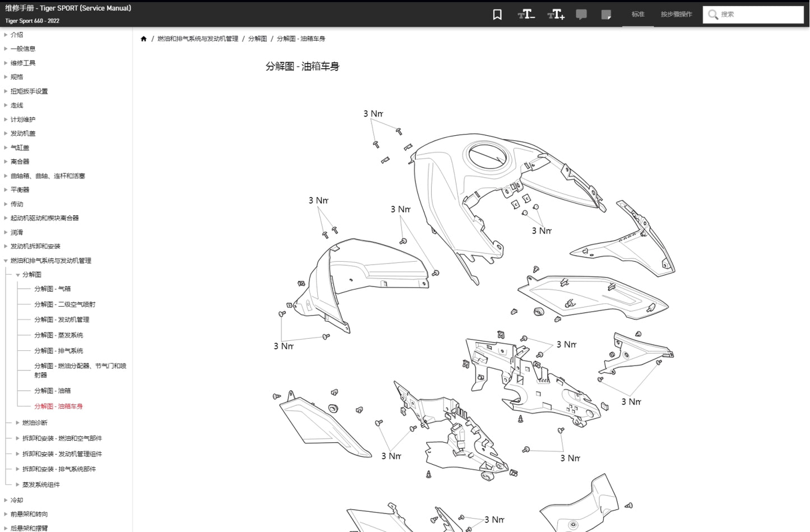Expand the 冷却 section

(5, 499)
